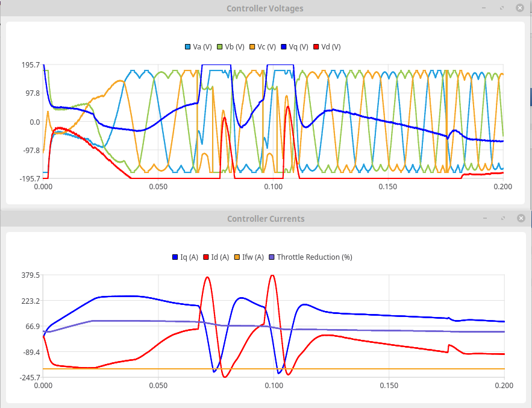Click the orange Vc (V) legend marker
This screenshot has height=408, width=532.
click(x=252, y=47)
